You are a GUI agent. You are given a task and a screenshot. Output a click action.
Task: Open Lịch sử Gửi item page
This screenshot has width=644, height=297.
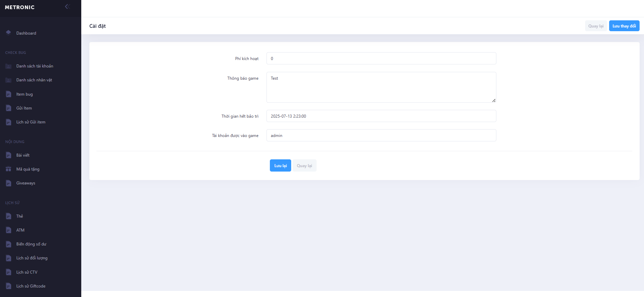[x=31, y=122]
